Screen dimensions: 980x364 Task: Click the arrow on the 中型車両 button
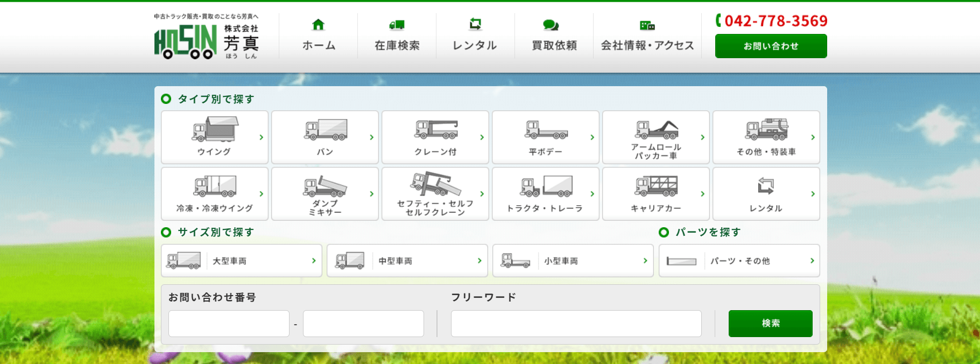point(480,261)
